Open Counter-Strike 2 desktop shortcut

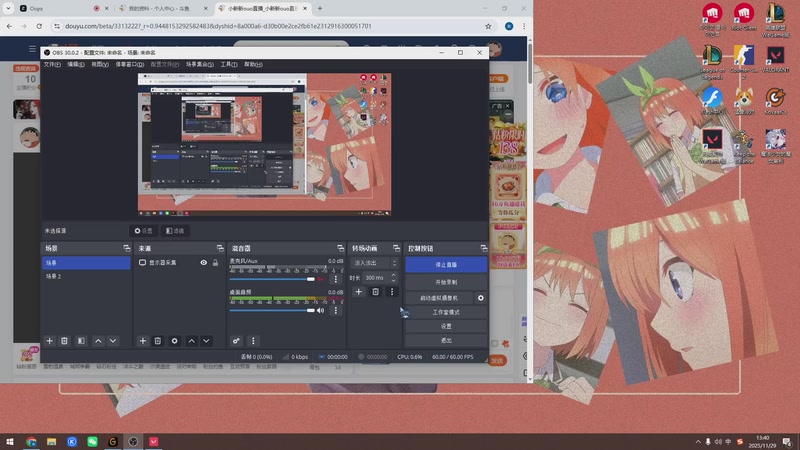click(744, 61)
